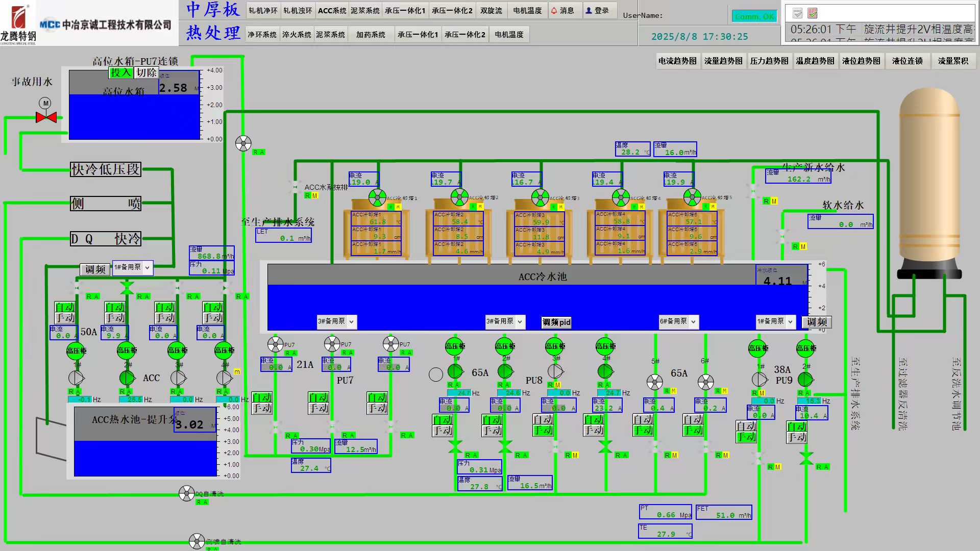This screenshot has height=551, width=980.
Task: Switch to 双旋流 page tab
Action: pos(491,11)
